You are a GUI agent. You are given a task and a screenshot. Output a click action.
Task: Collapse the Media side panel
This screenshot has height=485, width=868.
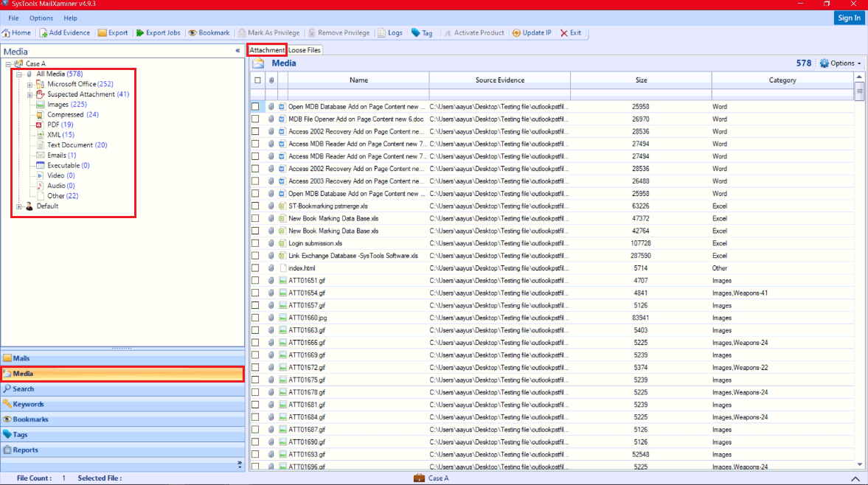(238, 51)
